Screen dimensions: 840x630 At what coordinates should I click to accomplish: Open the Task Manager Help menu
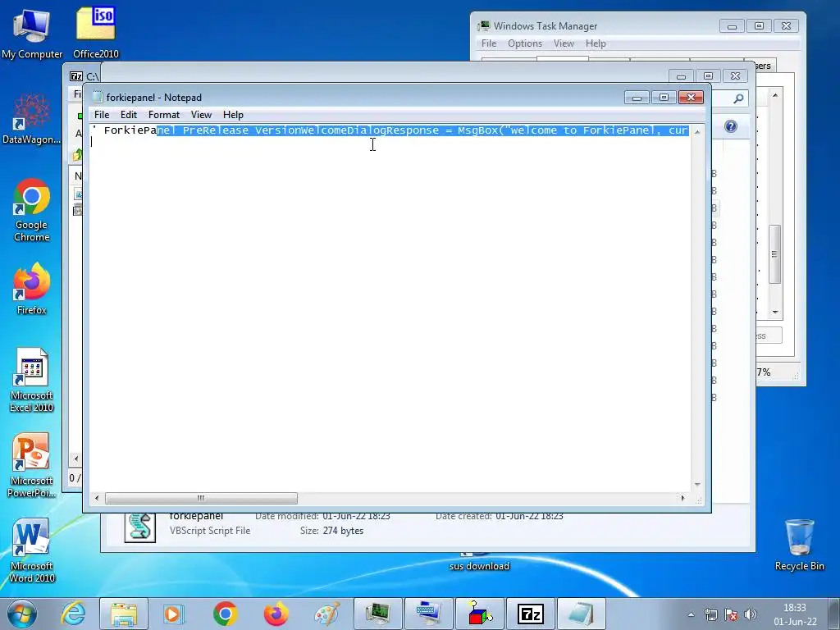click(x=596, y=43)
